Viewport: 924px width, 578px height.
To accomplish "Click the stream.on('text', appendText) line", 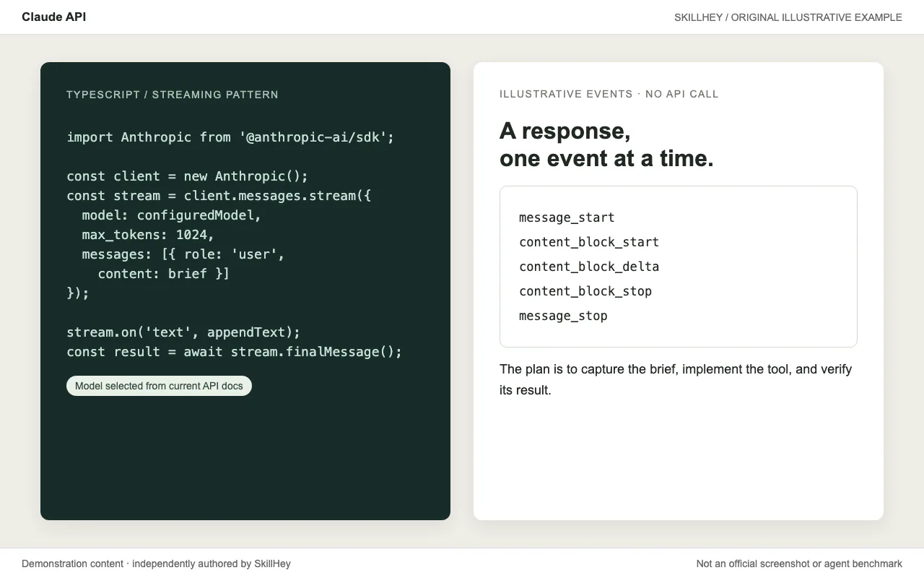I will (x=183, y=332).
